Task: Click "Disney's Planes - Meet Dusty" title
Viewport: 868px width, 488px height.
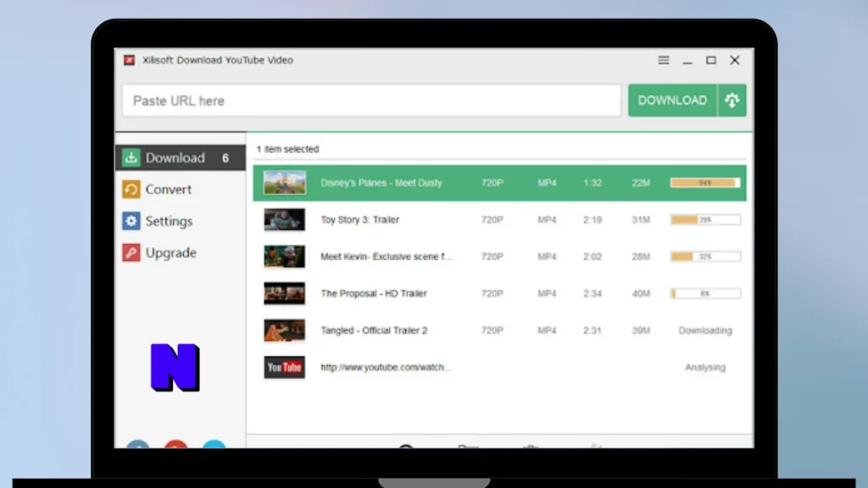Action: click(381, 183)
